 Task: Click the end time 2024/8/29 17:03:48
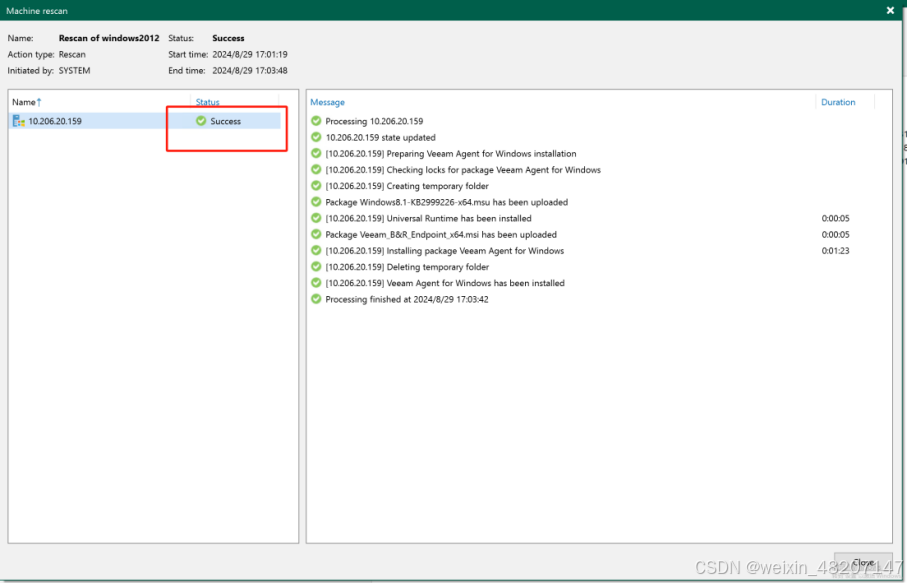250,71
